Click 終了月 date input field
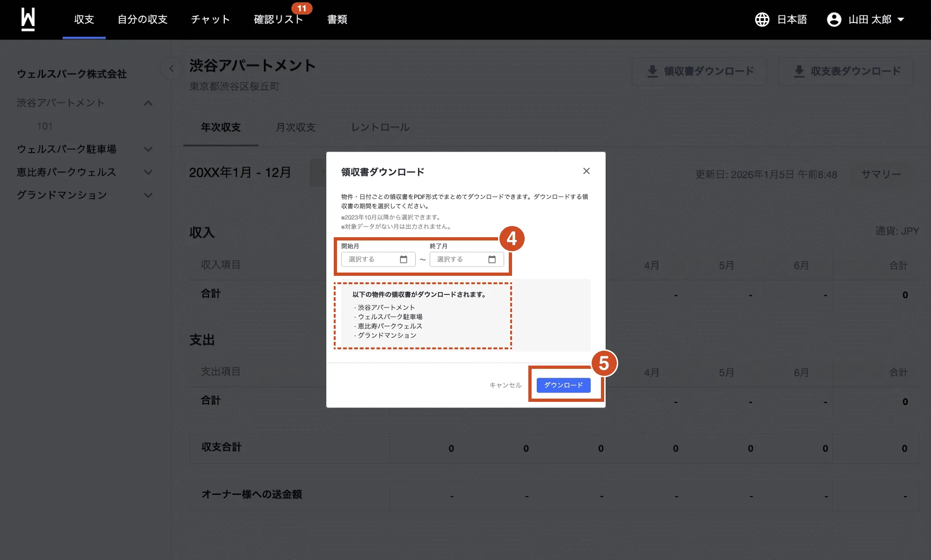The width and height of the screenshot is (931, 560). click(466, 260)
